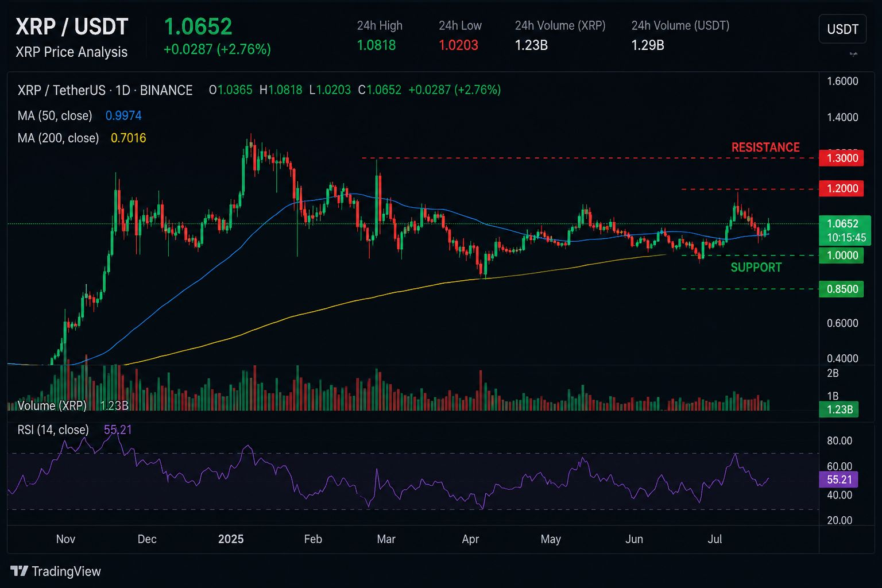Screen dimensions: 882x588
Task: Select the RSI (14, close) indicator label
Action: (53, 430)
